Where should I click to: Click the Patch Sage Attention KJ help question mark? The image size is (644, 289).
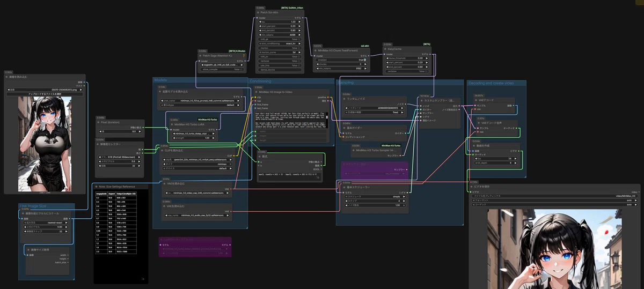tap(244, 56)
